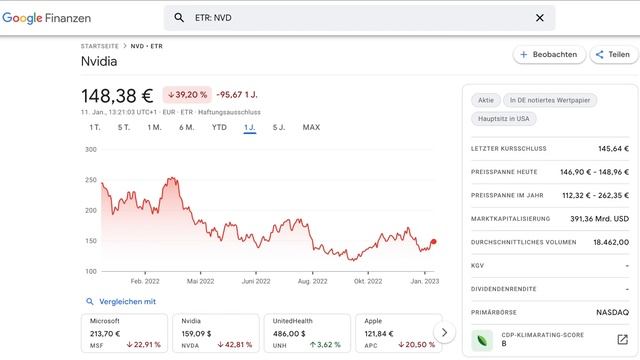Click the Feb. 2022 axis label
The width and height of the screenshot is (640, 360).
[x=145, y=281]
